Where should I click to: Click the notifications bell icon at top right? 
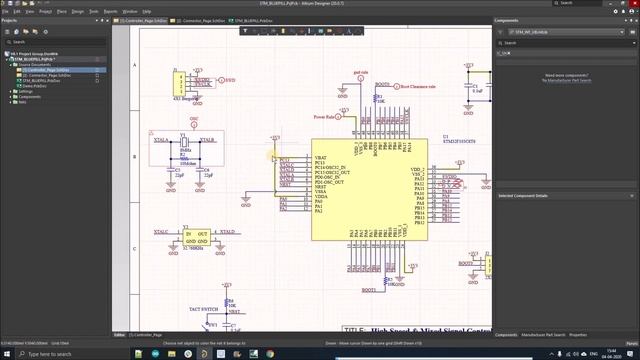[x=623, y=11]
